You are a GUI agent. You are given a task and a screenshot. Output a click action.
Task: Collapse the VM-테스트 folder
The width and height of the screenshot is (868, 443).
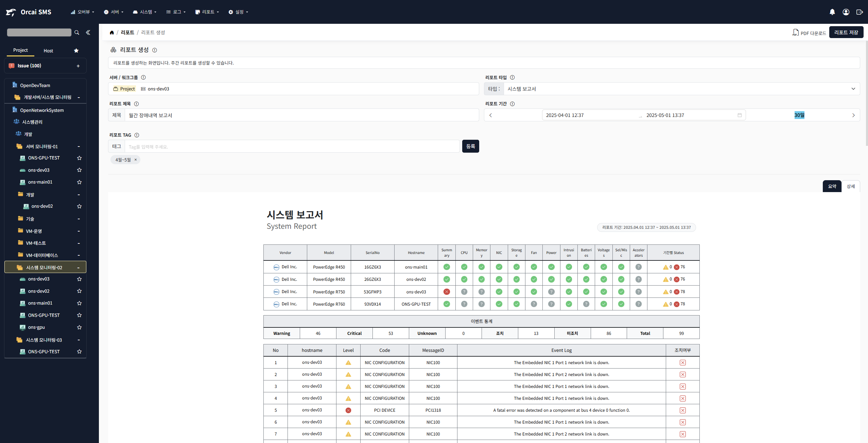(x=79, y=243)
